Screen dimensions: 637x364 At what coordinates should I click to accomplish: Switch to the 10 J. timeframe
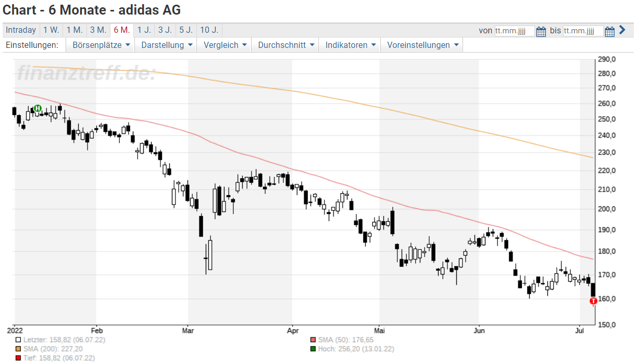click(209, 30)
